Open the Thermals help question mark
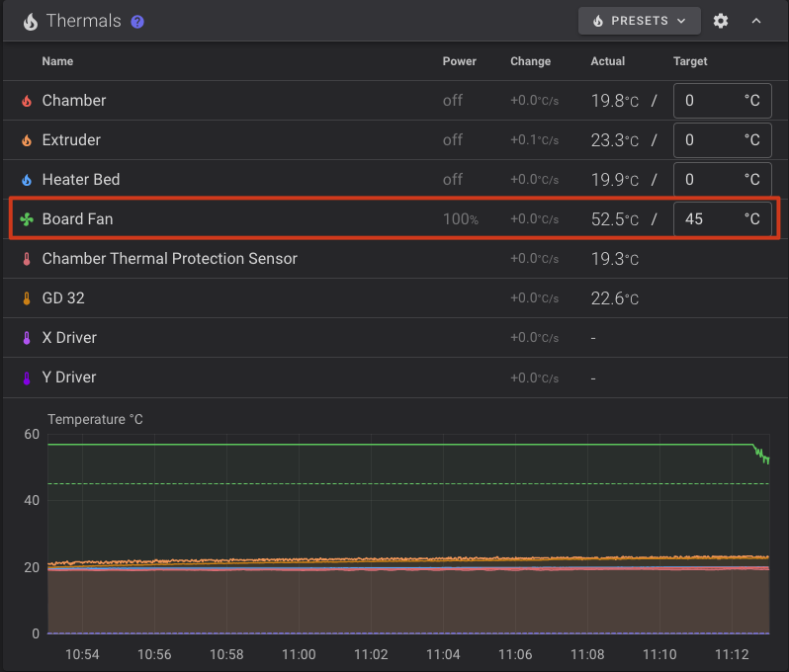The height and width of the screenshot is (672, 789). pyautogui.click(x=137, y=21)
